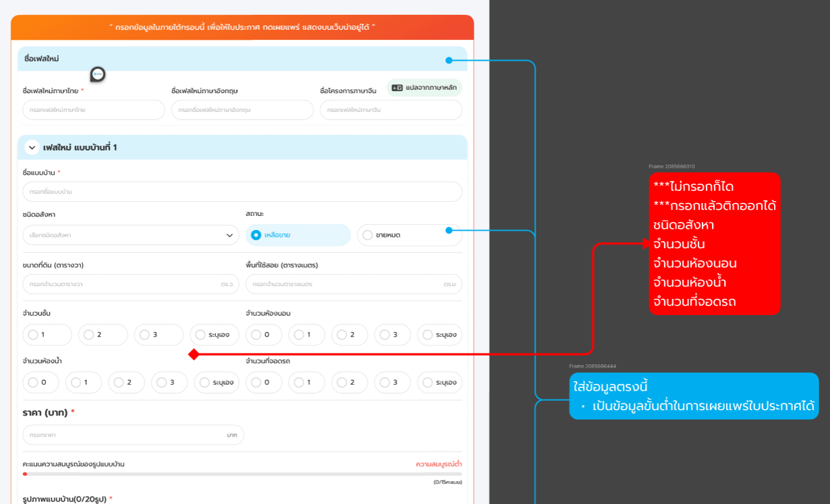The width and height of the screenshot is (830, 504).
Task: Click the แปลจากภาษาหลัก translate button
Action: click(424, 88)
